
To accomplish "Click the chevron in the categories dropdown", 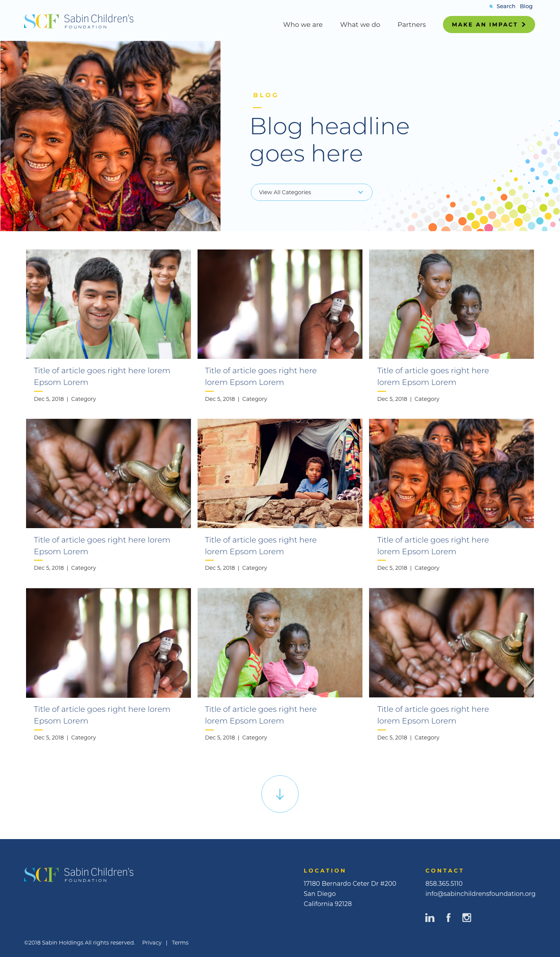I will pos(360,192).
